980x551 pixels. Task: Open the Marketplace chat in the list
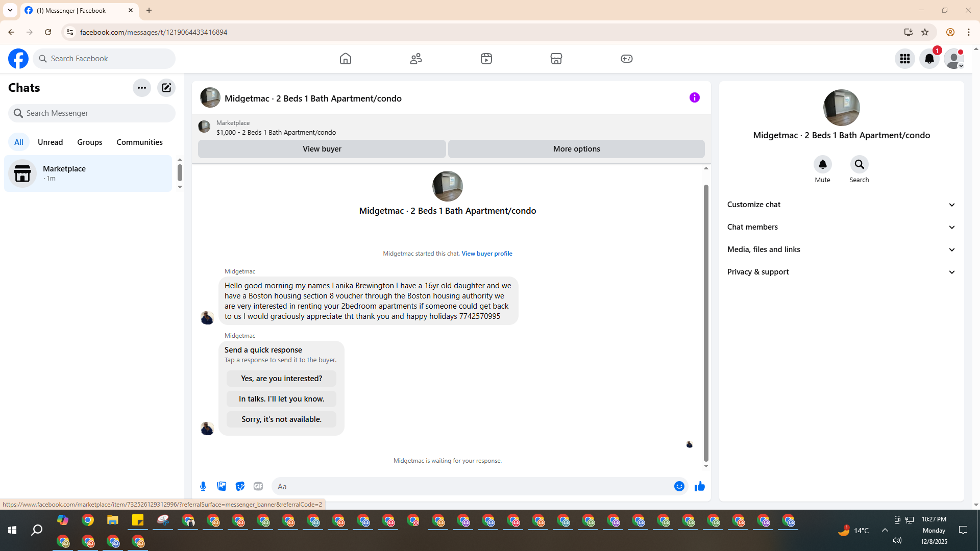[x=88, y=173]
